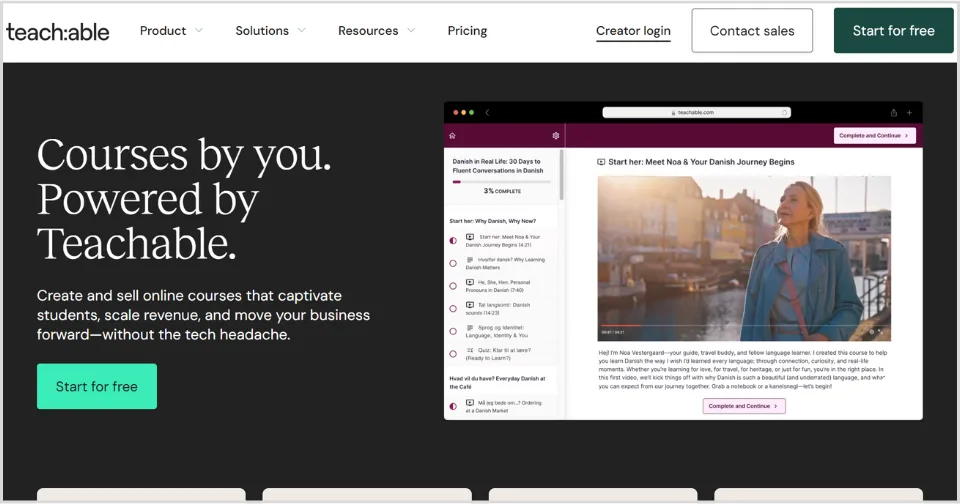The image size is (960, 504).
Task: Click the share icon in preview browser
Action: [893, 113]
